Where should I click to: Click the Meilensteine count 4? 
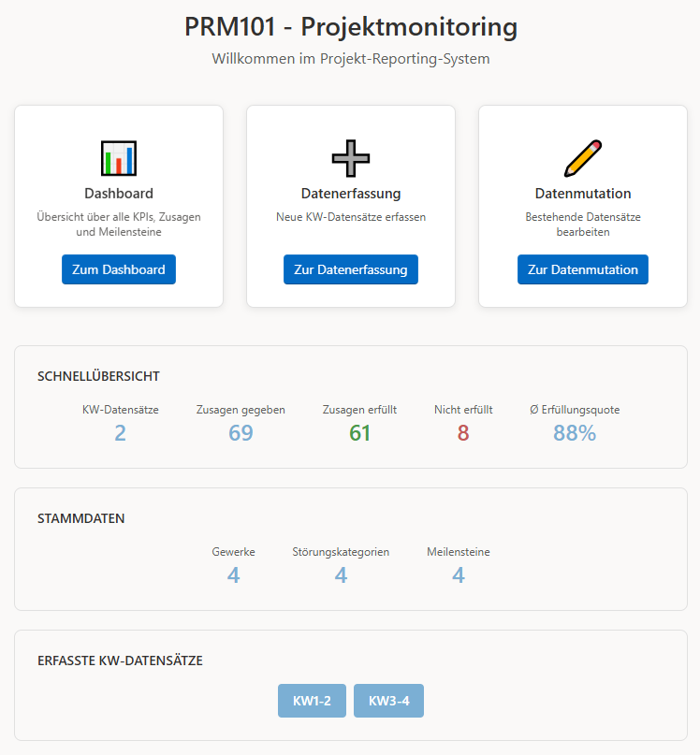pyautogui.click(x=459, y=575)
